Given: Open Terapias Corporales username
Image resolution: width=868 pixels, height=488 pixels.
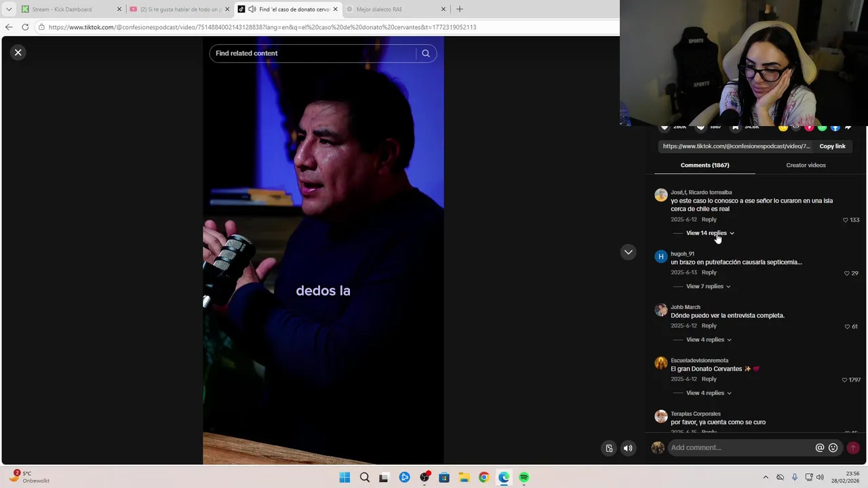Looking at the screenshot, I should [695, 414].
